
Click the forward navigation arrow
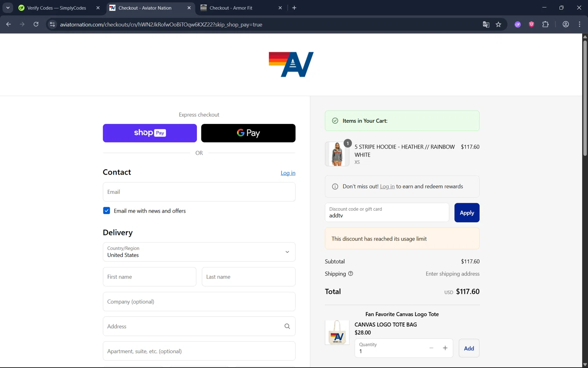pyautogui.click(x=22, y=24)
